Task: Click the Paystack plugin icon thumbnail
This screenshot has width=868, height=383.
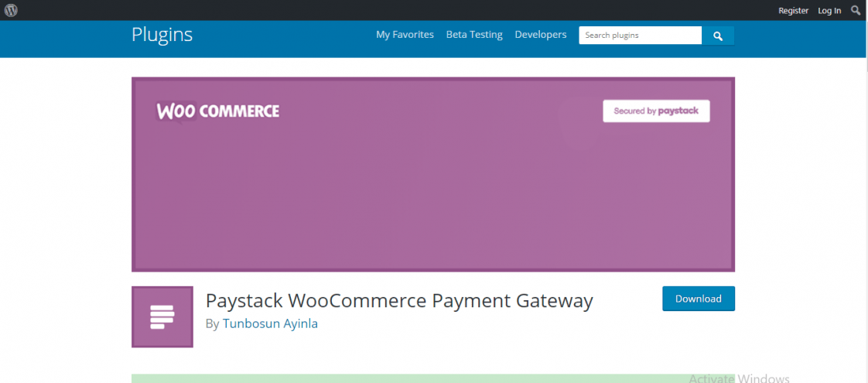Action: click(162, 316)
